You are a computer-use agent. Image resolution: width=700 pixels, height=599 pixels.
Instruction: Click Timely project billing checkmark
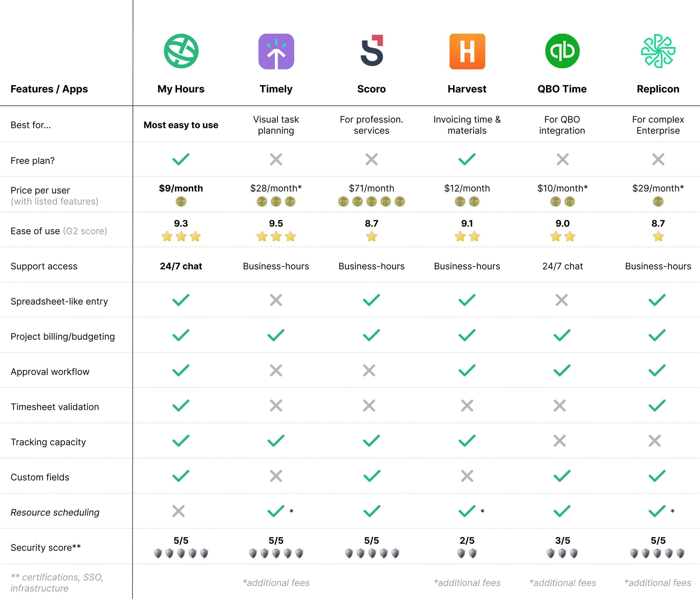pyautogui.click(x=276, y=335)
